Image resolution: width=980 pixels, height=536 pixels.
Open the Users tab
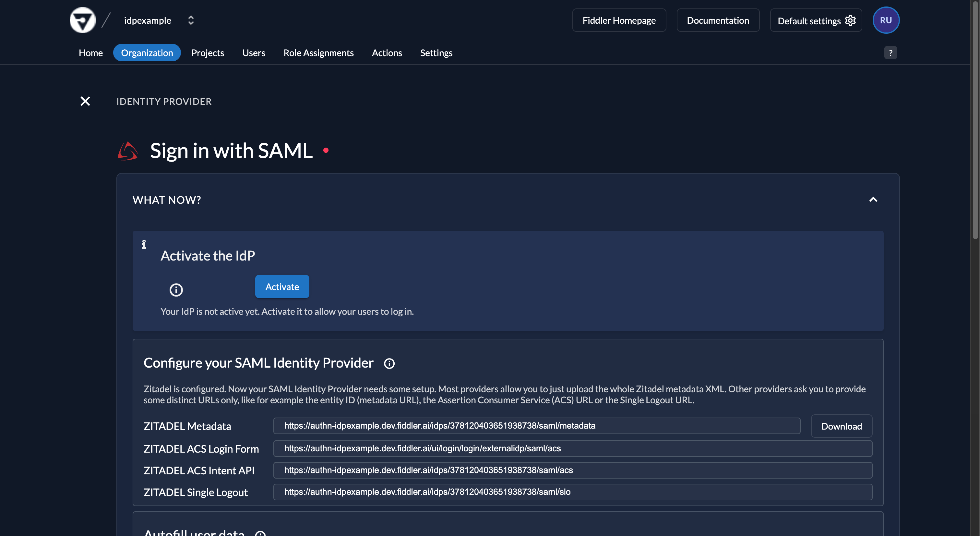click(x=254, y=53)
